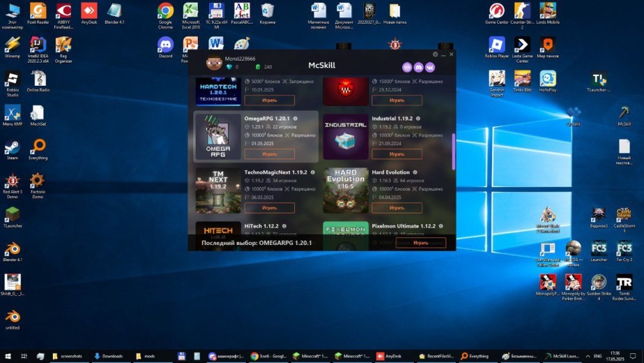
Task: Open Lords Mobile desktop icon
Action: pos(547,14)
